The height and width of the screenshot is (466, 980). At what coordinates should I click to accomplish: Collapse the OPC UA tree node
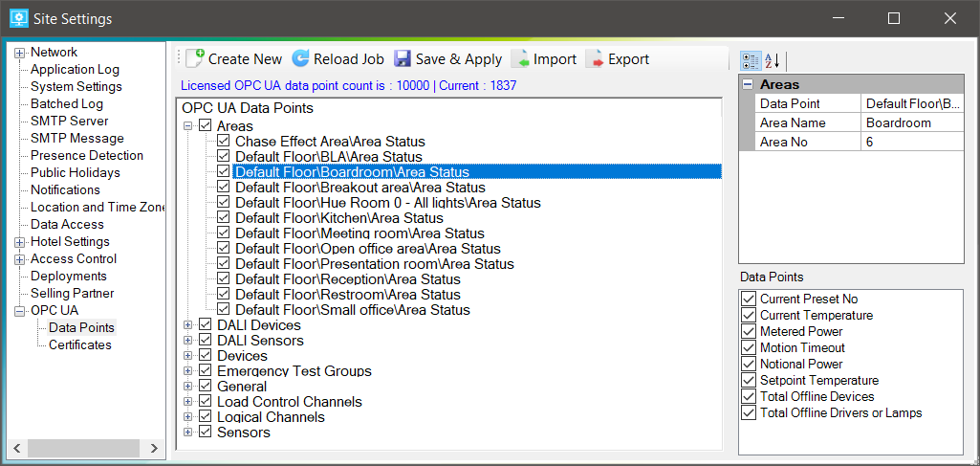pos(20,311)
